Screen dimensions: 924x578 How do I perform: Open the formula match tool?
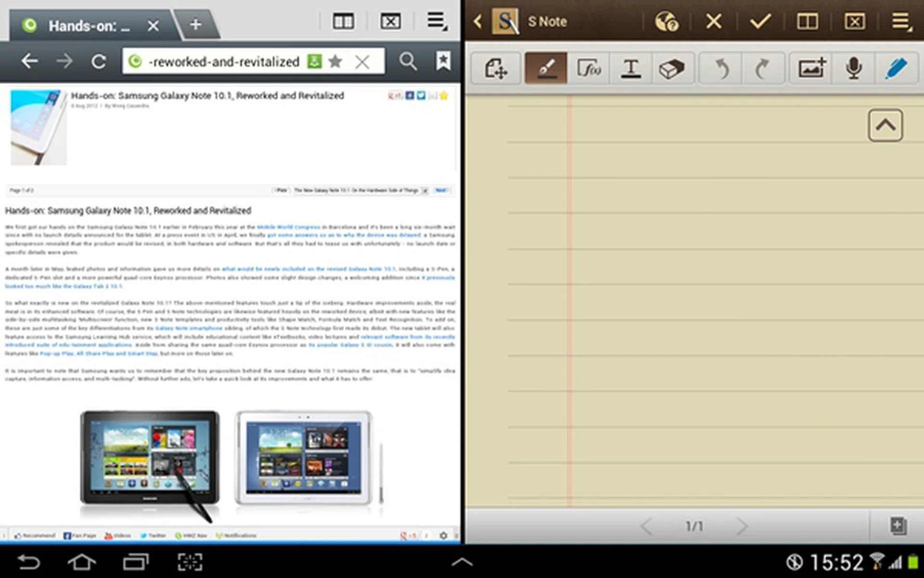click(589, 68)
